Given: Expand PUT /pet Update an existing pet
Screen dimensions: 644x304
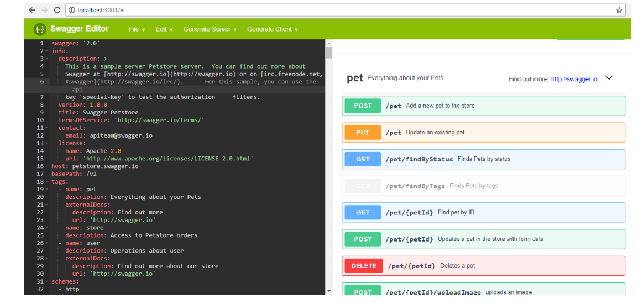Looking at the screenshot, I should [483, 133].
